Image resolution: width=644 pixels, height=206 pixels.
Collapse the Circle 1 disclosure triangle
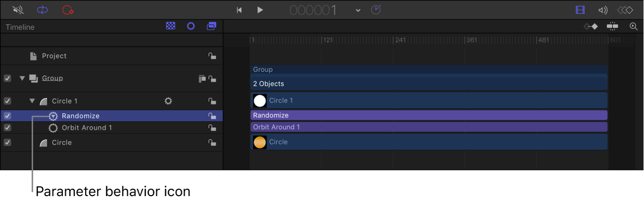[x=32, y=101]
